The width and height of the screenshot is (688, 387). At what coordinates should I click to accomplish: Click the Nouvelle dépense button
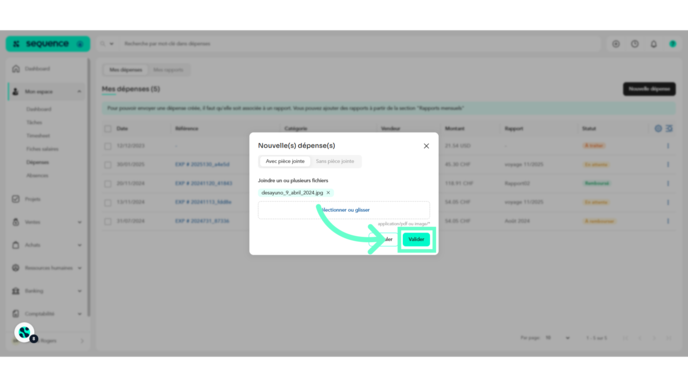click(x=649, y=89)
